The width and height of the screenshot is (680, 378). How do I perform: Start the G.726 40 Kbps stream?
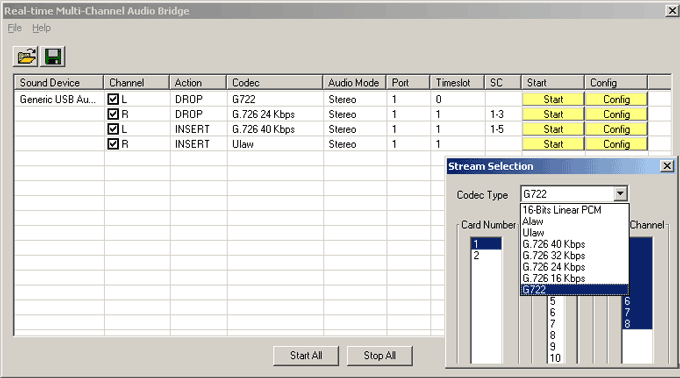[x=553, y=129]
